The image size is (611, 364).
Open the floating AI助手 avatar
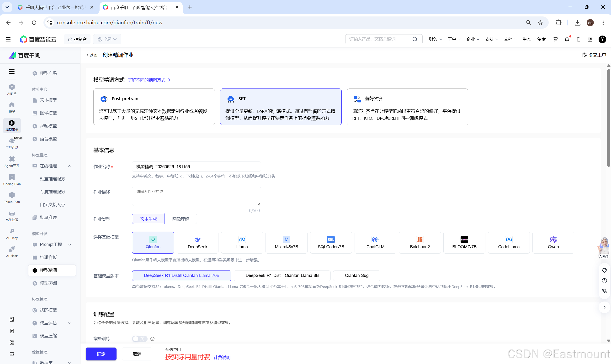click(604, 248)
